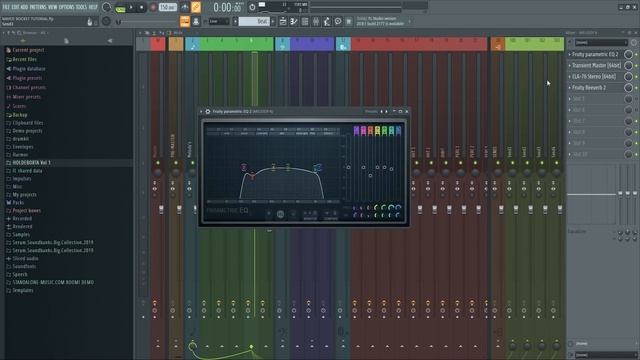Select the Sliced audio folder
Viewport: 640px width, 360px height.
(25, 258)
